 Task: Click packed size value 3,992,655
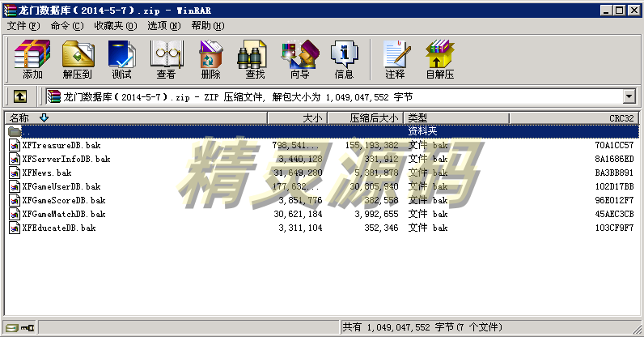(x=377, y=214)
